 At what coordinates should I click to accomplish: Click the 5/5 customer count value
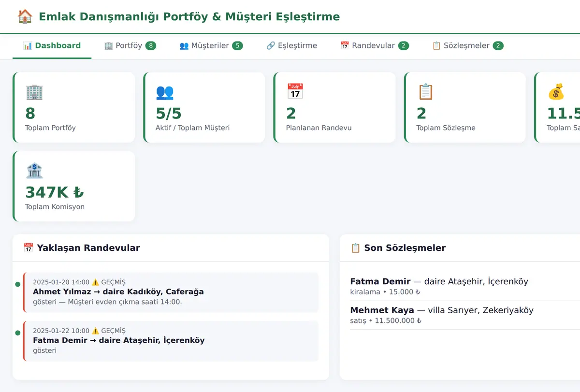(x=169, y=113)
